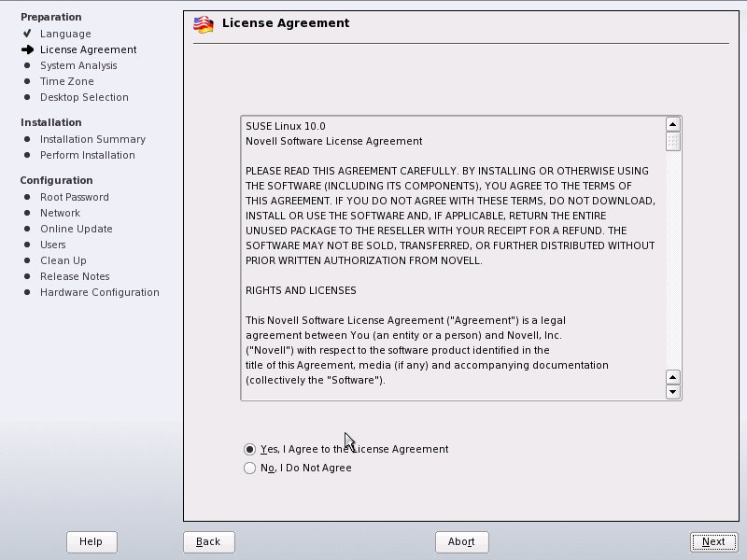This screenshot has width=747, height=560.
Task: Click the Users step
Action: click(x=53, y=245)
